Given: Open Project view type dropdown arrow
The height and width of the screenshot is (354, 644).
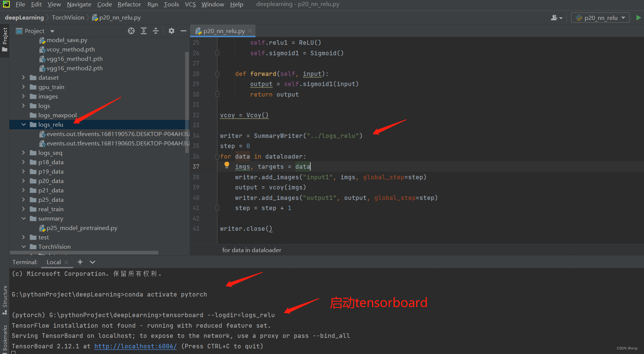Looking at the screenshot, I should click(x=52, y=31).
